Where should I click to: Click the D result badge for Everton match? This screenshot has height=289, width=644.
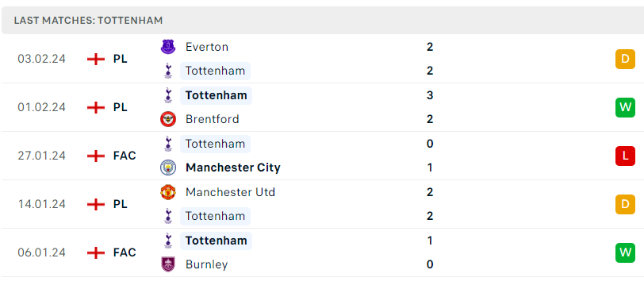(625, 60)
